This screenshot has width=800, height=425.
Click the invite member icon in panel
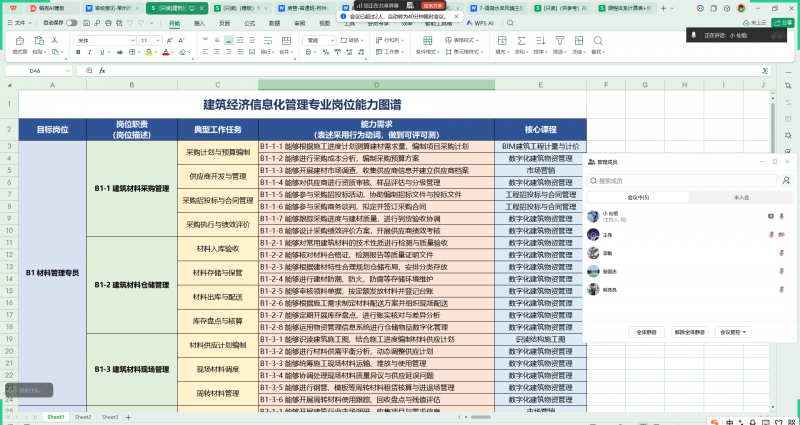click(x=786, y=180)
